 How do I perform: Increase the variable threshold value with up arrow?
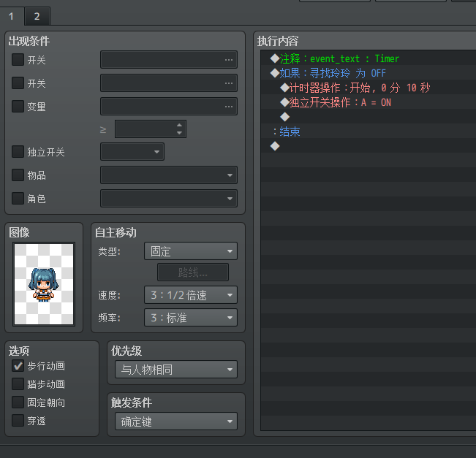point(179,125)
